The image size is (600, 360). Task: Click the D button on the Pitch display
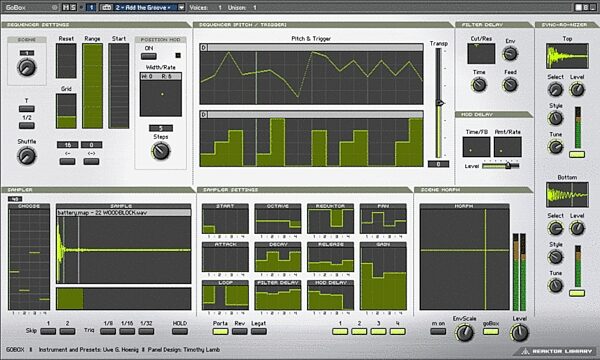204,47
